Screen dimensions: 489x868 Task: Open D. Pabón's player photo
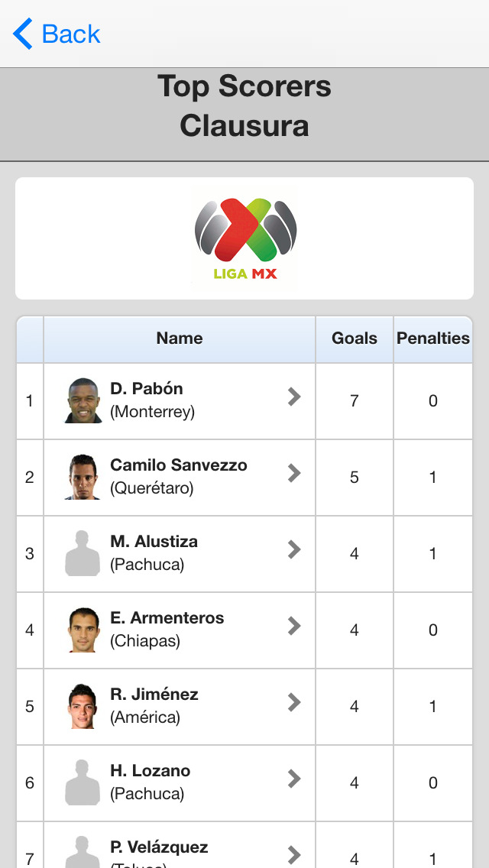[x=83, y=400]
